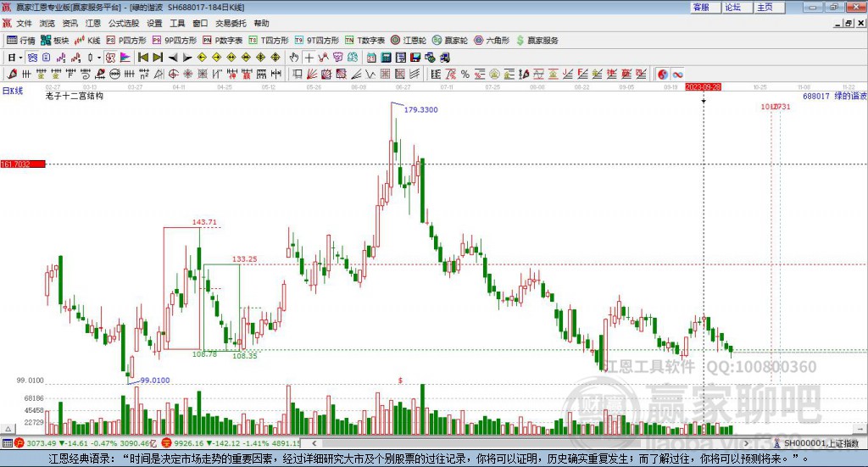Viewport: 868px width, 467px height.
Task: Open the 9T四方形 tool
Action: pyautogui.click(x=317, y=41)
